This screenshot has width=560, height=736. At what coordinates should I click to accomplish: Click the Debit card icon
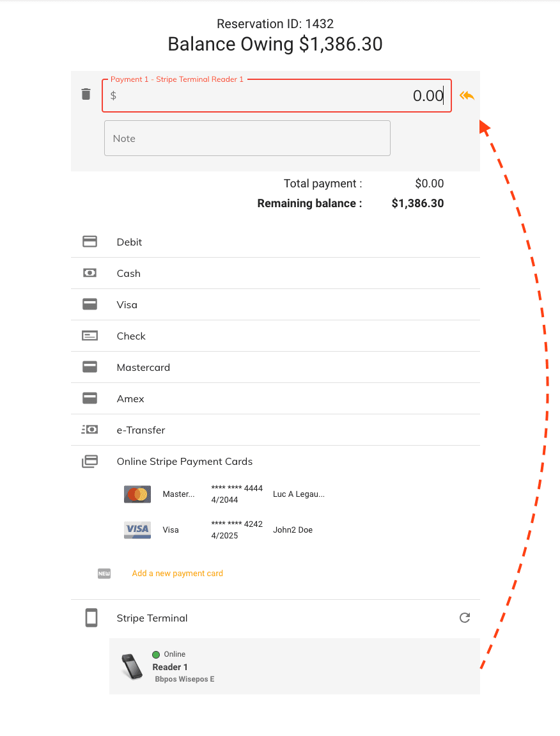(x=89, y=242)
